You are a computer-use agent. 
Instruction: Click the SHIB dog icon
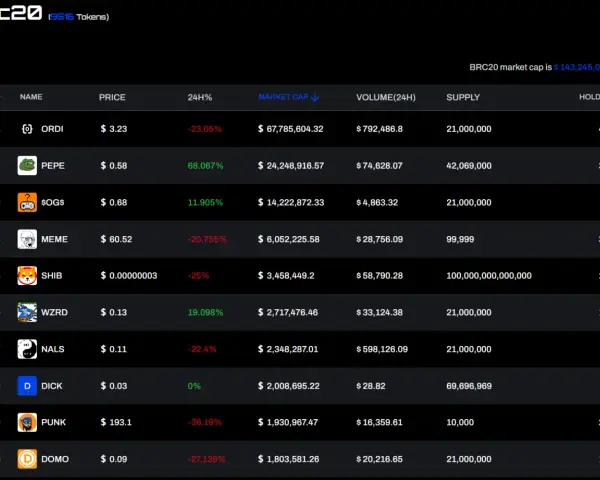[27, 276]
